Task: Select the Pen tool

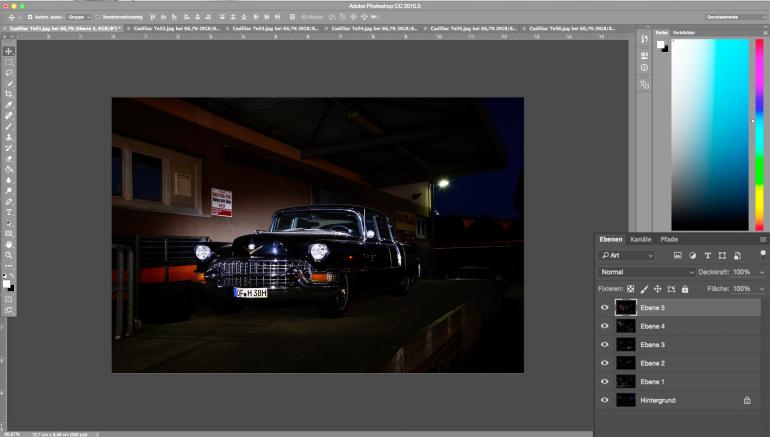Action: 9,201
